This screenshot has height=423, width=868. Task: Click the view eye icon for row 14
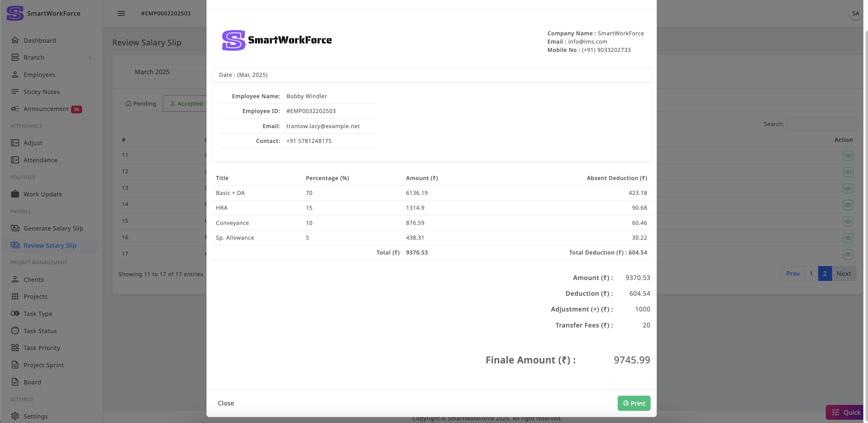pos(848,205)
